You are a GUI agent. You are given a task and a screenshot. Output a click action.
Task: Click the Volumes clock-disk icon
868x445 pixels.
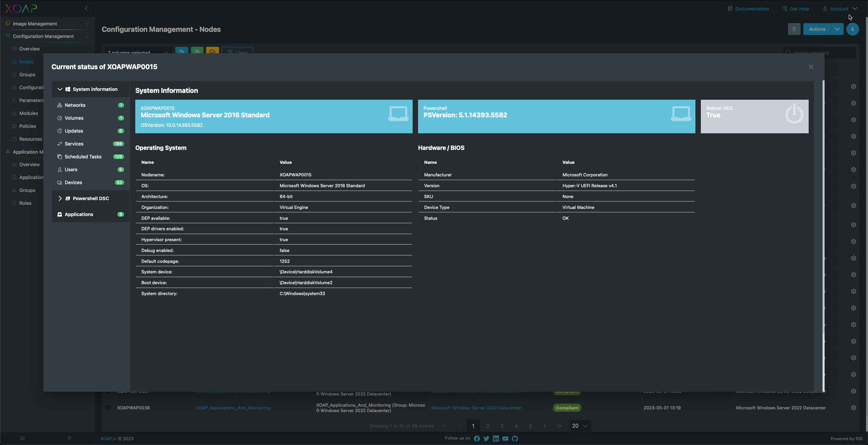pyautogui.click(x=60, y=118)
